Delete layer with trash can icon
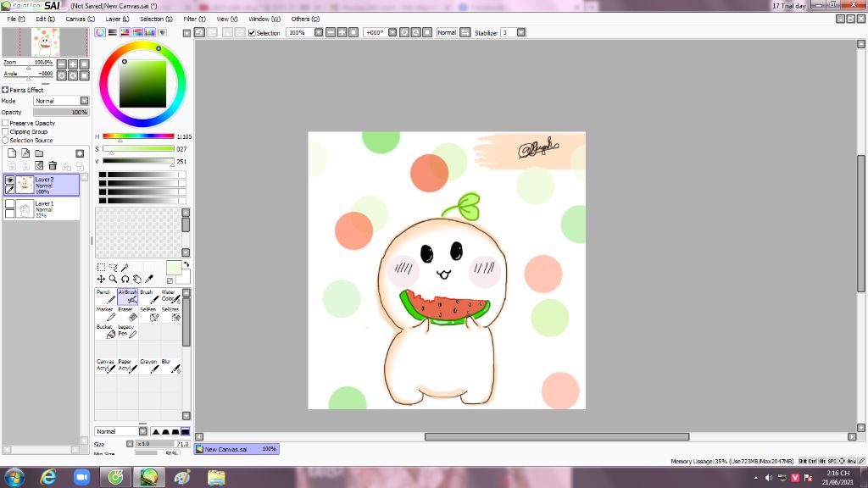The image size is (868, 488). tap(53, 166)
